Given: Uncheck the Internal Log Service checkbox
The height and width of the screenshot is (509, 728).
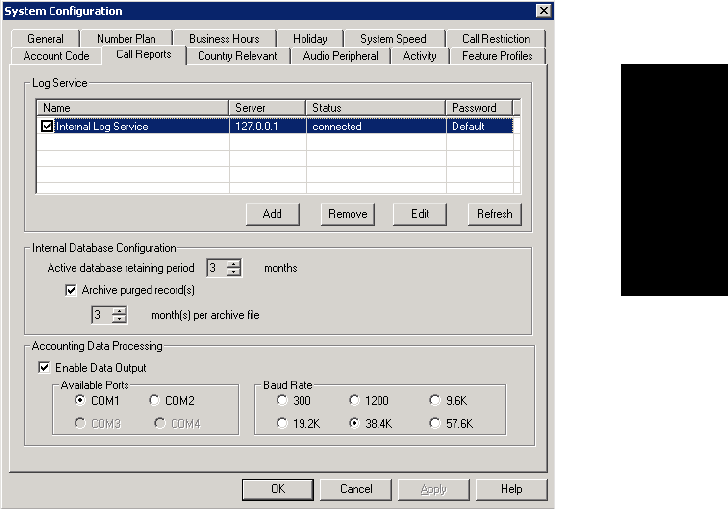Looking at the screenshot, I should [x=47, y=127].
